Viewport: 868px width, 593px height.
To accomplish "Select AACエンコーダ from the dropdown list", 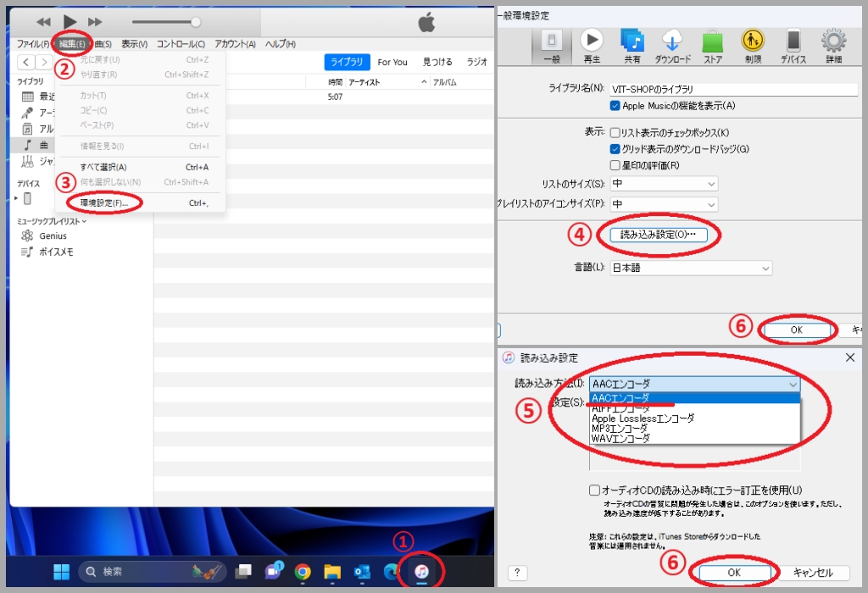I will (x=695, y=398).
